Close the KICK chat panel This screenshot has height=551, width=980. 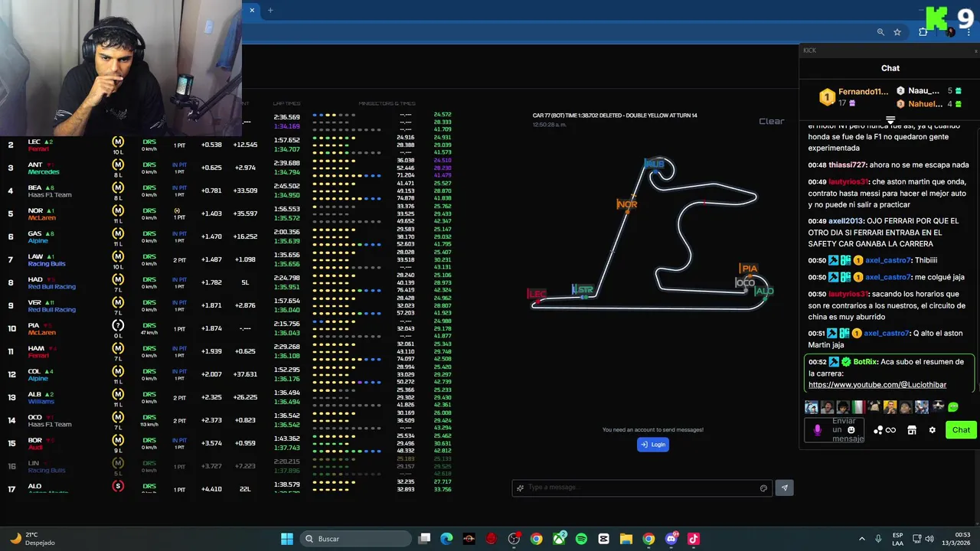point(975,51)
